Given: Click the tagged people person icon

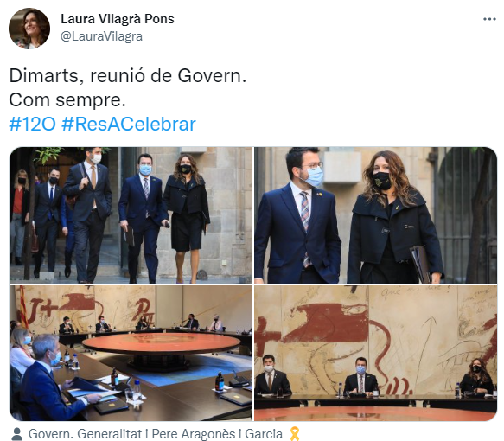Looking at the screenshot, I should pyautogui.click(x=16, y=434).
